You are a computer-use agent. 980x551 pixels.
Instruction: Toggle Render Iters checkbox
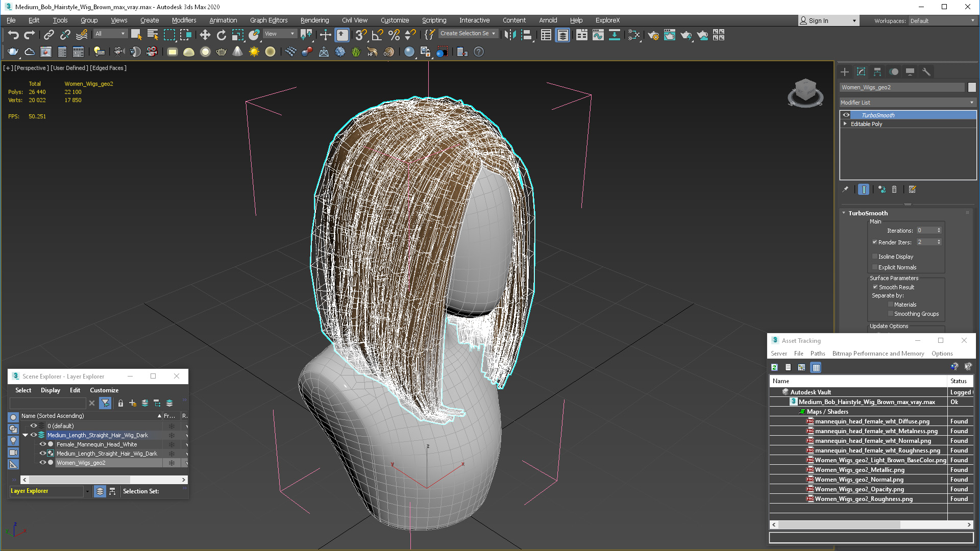[x=875, y=242]
